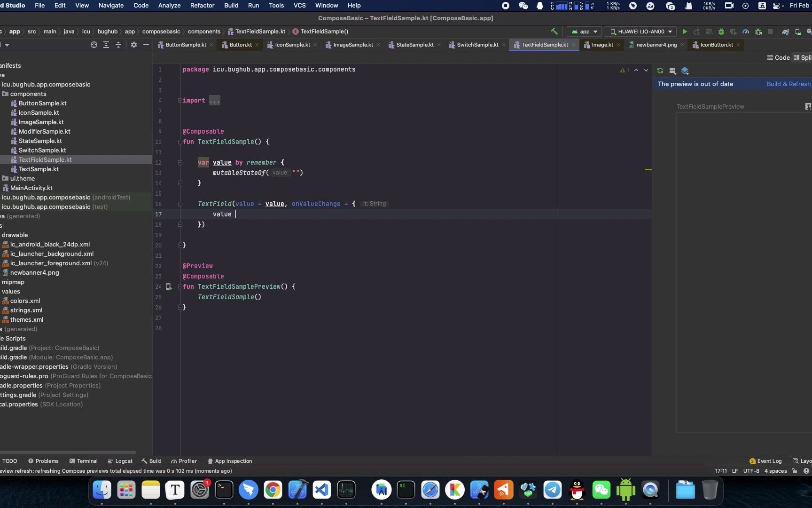Click Build & Refresh in preview panel
Image resolution: width=812 pixels, height=508 pixels.
pyautogui.click(x=789, y=84)
